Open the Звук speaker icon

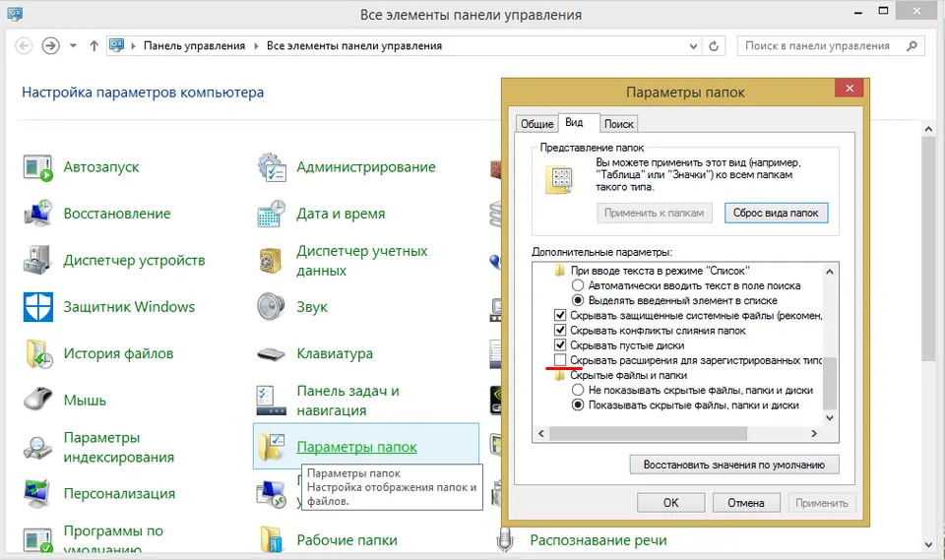tap(272, 307)
